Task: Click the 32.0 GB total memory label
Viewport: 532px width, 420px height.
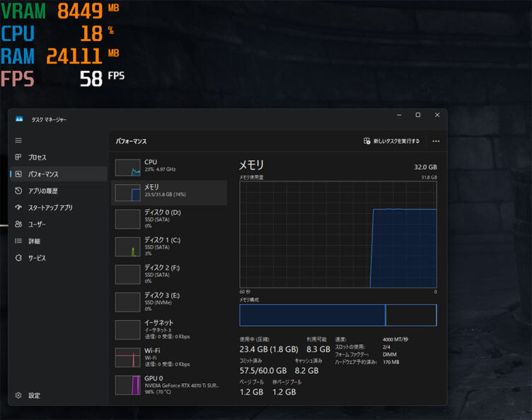Action: [x=425, y=167]
